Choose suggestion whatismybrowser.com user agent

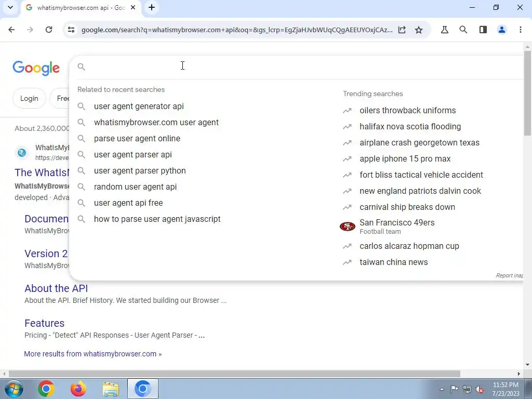pyautogui.click(x=156, y=123)
